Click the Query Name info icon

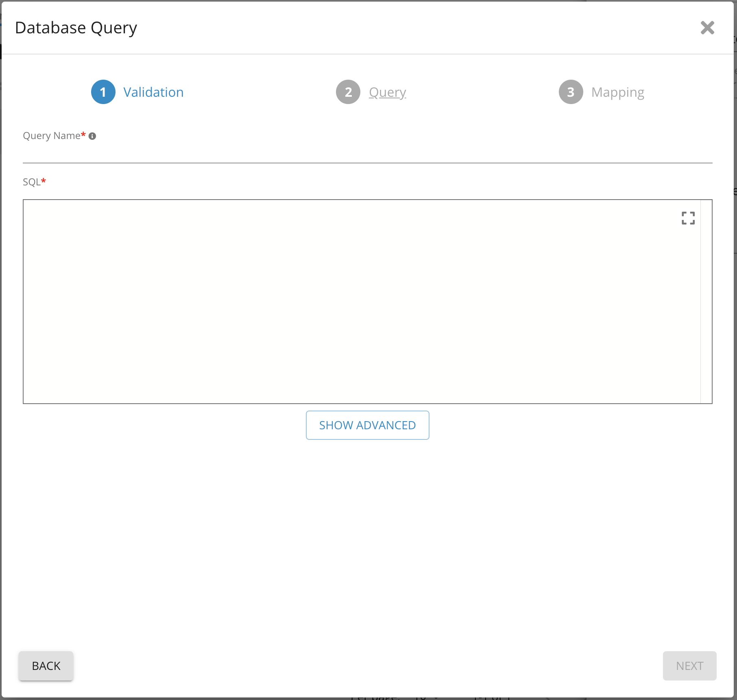(x=92, y=136)
